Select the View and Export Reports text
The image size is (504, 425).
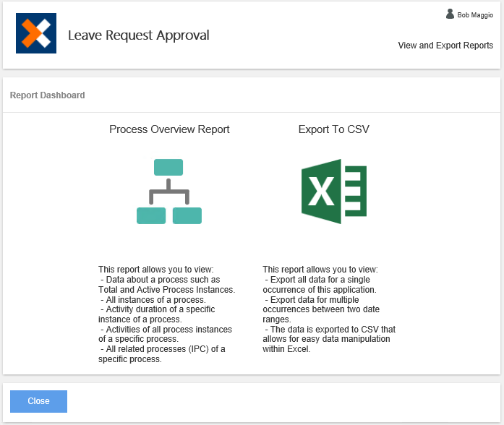click(445, 46)
